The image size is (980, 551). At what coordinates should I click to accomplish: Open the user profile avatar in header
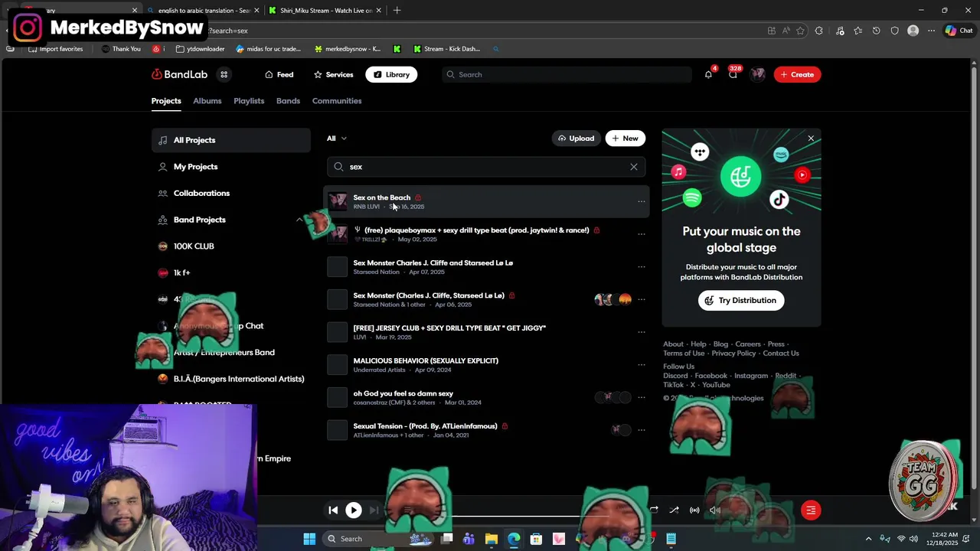pos(757,74)
